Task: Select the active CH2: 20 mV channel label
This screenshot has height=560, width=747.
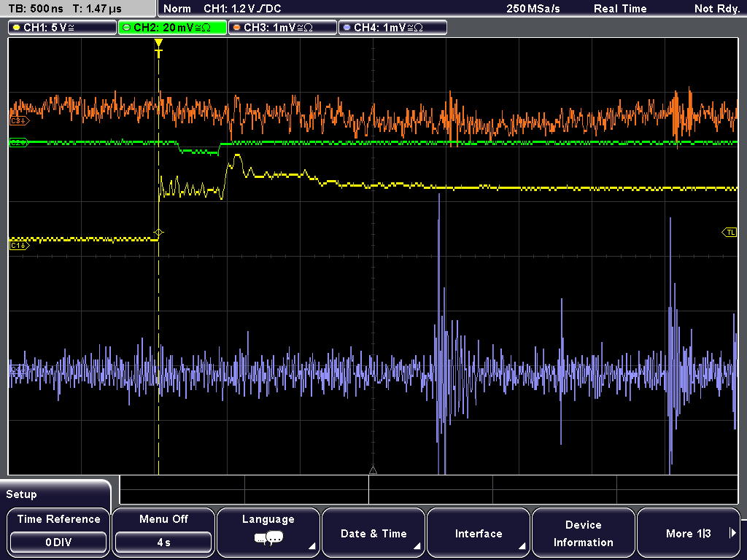Action: click(x=172, y=28)
